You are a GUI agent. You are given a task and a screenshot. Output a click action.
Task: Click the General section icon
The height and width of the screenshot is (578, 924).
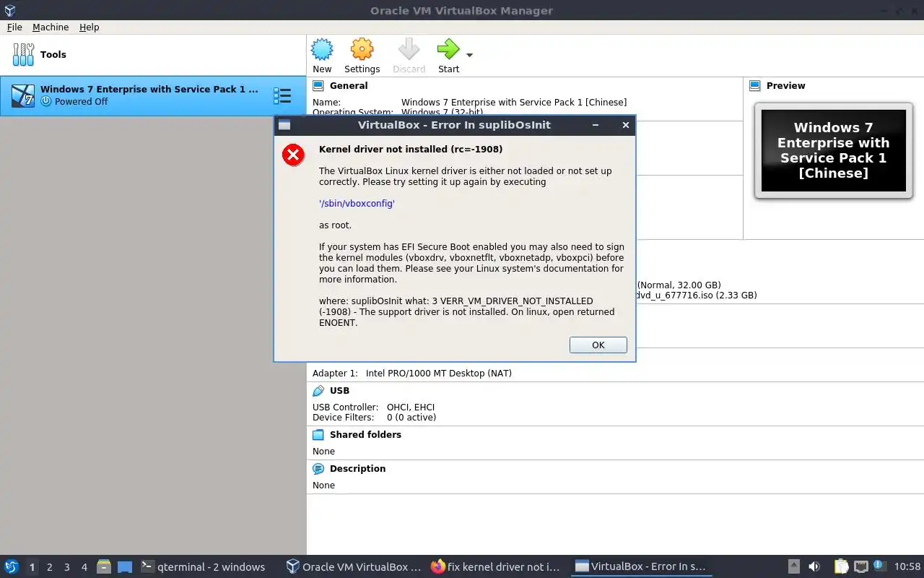318,85
